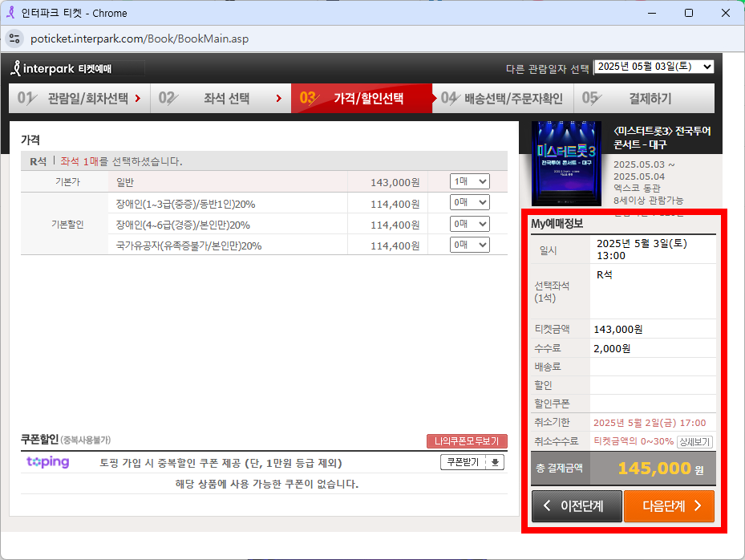Open quantity dropdown for 국가유공자 discount
The height and width of the screenshot is (560, 745).
[469, 245]
